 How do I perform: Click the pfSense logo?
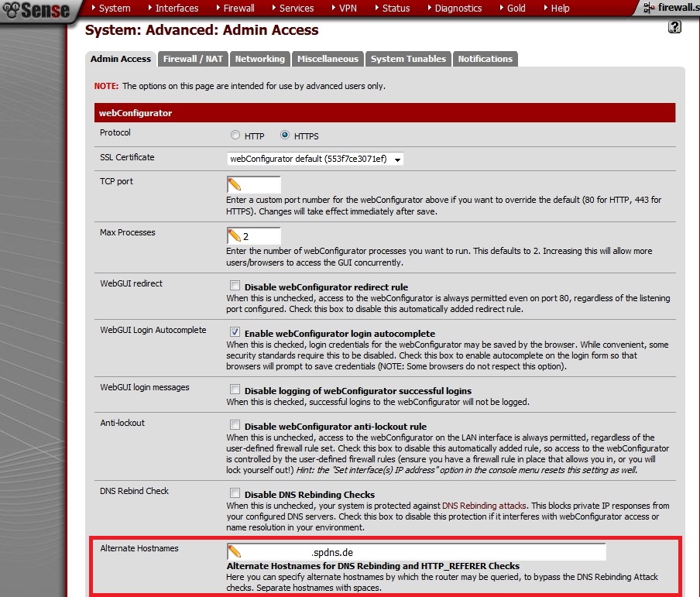pyautogui.click(x=36, y=10)
